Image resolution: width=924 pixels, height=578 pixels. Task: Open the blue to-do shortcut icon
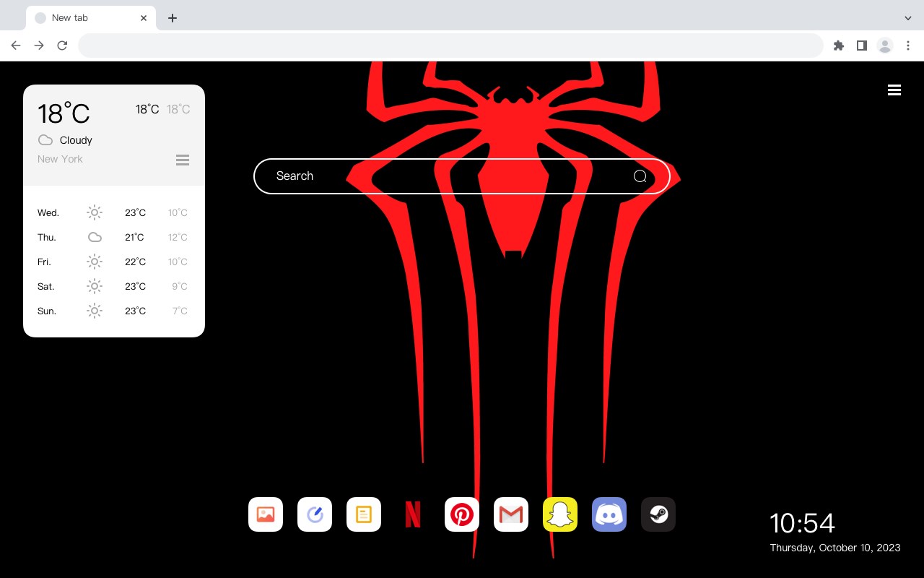tap(315, 514)
